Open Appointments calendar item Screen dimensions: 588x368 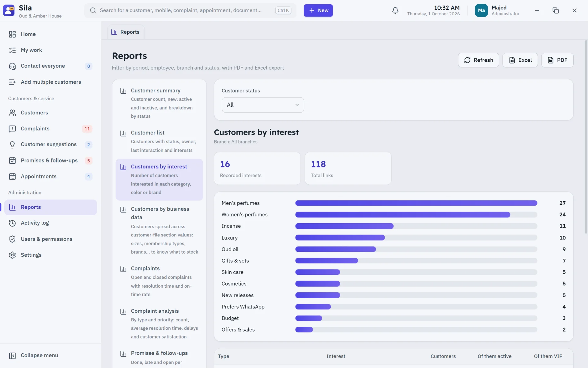click(51, 176)
